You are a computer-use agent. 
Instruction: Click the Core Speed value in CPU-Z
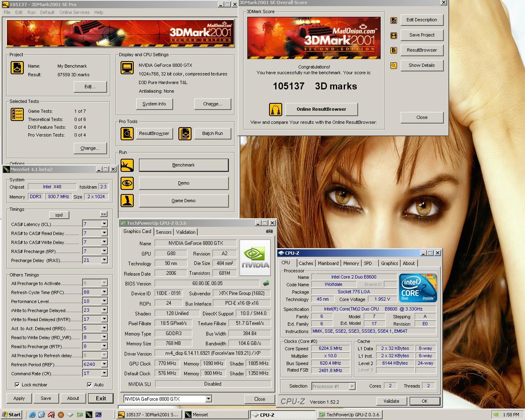(x=330, y=348)
